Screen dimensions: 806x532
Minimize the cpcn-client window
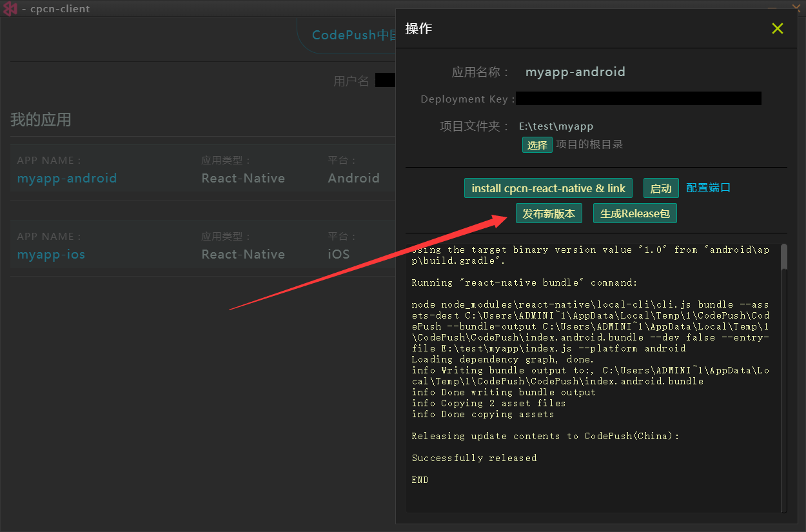tap(772, 8)
